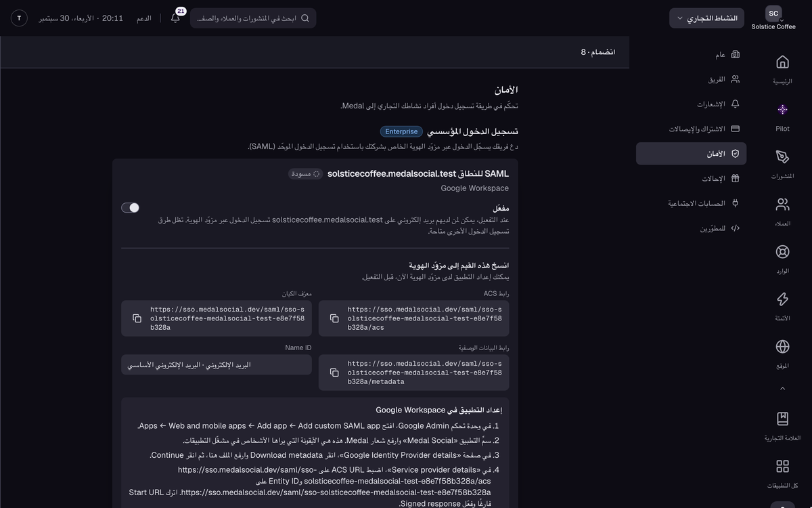
Task: Select الفريق settings menu item
Action: 692,79
